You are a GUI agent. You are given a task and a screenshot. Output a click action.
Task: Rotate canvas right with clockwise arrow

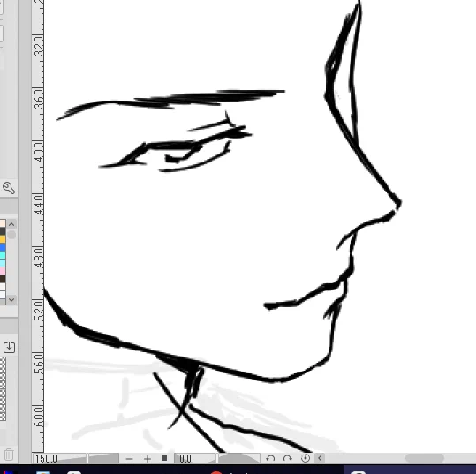[288, 458]
